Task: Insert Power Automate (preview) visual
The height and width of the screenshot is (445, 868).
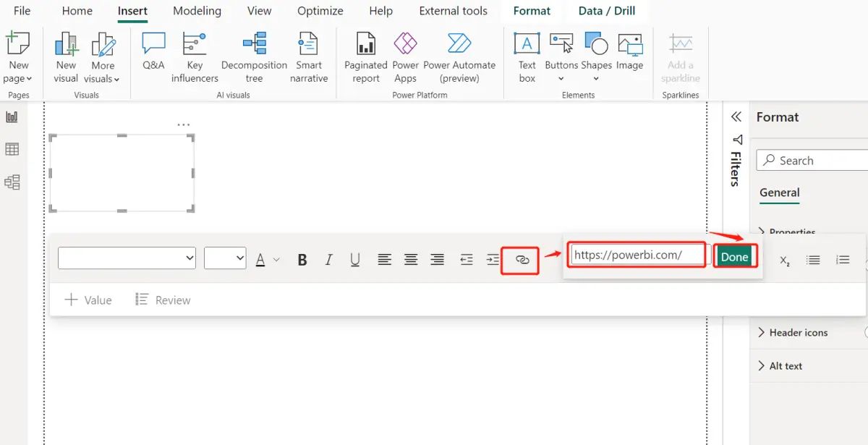Action: tap(459, 58)
